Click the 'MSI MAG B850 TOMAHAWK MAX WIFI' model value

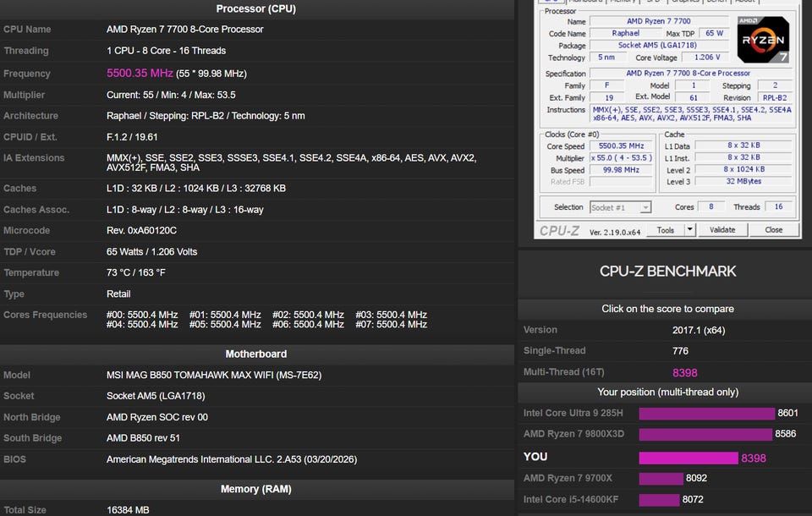(x=214, y=375)
